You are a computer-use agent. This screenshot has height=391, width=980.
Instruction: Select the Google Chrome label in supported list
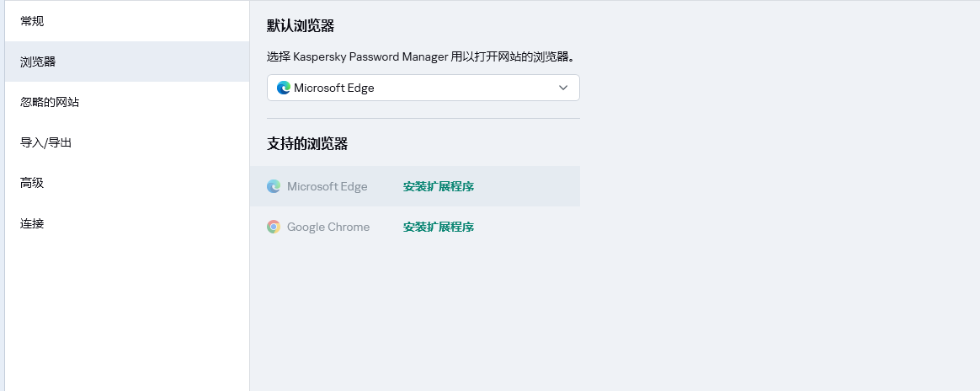[x=328, y=227]
